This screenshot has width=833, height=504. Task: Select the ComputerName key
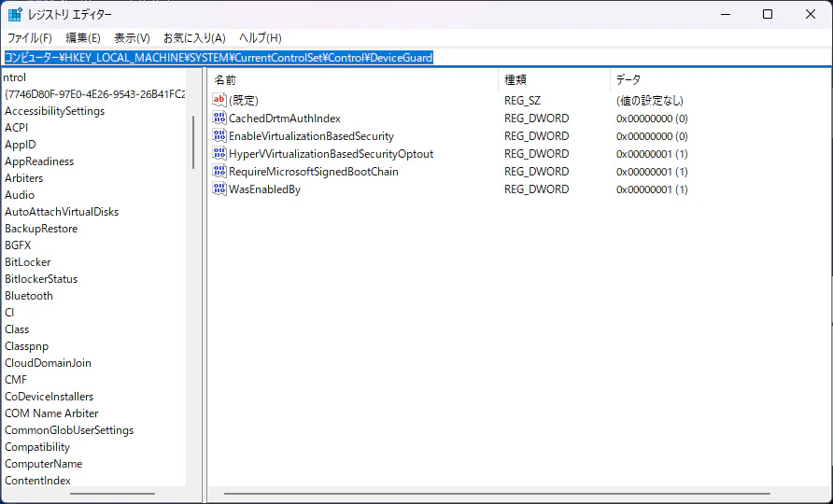pyautogui.click(x=44, y=464)
